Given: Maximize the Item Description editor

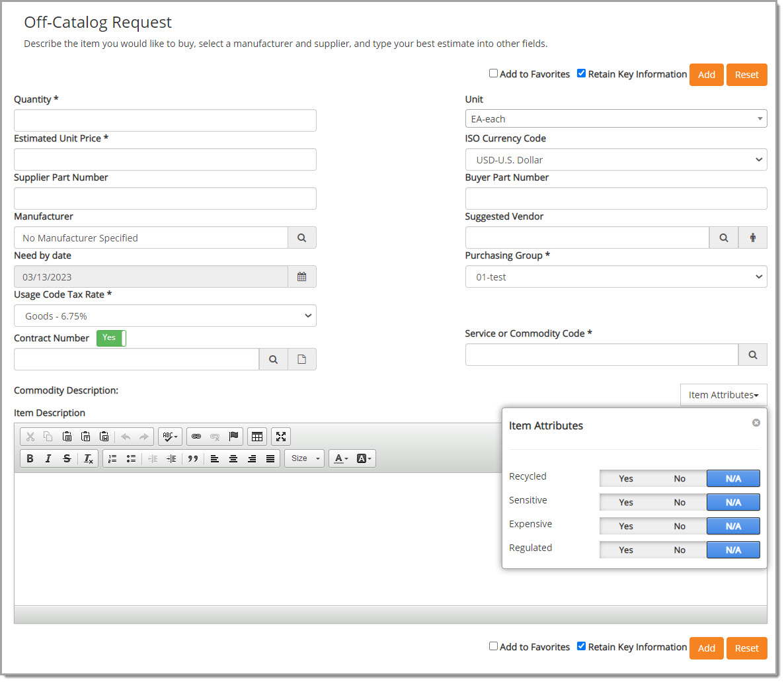Looking at the screenshot, I should pyautogui.click(x=281, y=437).
